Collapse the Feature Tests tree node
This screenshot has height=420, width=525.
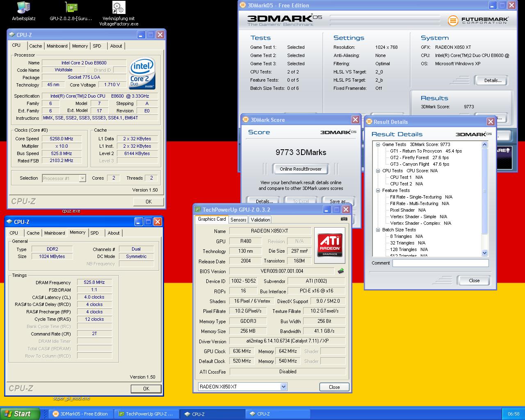(378, 190)
